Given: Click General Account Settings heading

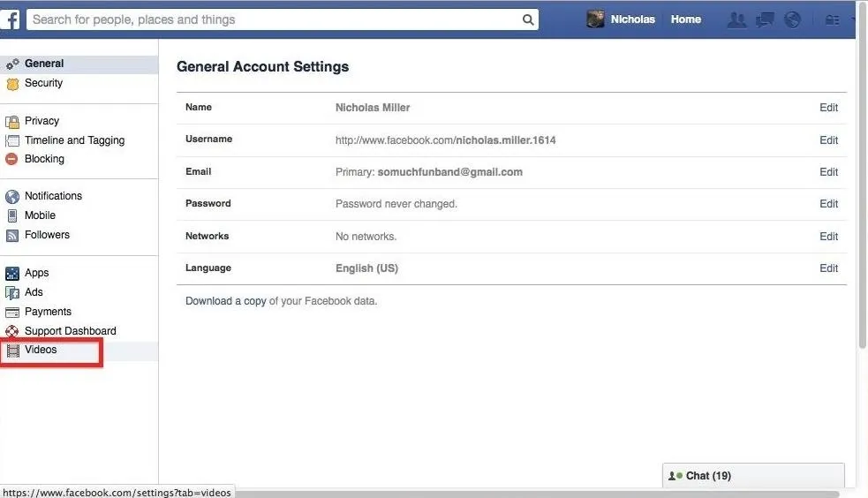Looking at the screenshot, I should (x=263, y=67).
